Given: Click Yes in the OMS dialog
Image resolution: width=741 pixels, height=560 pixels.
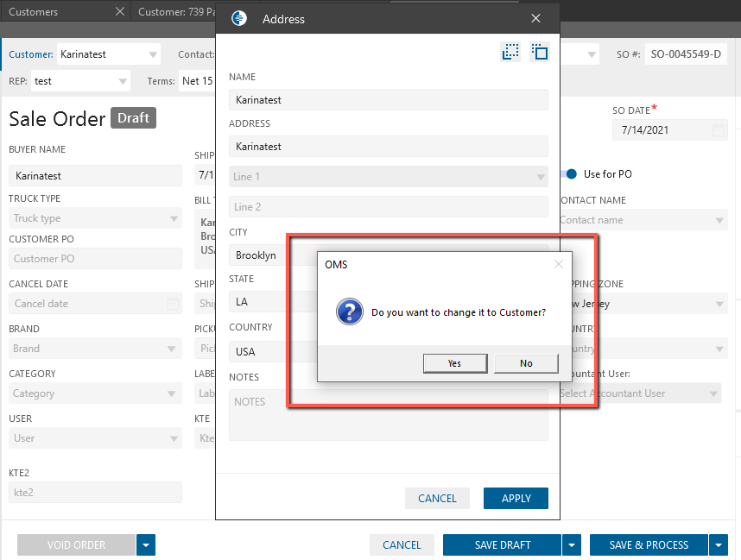Looking at the screenshot, I should (x=455, y=363).
